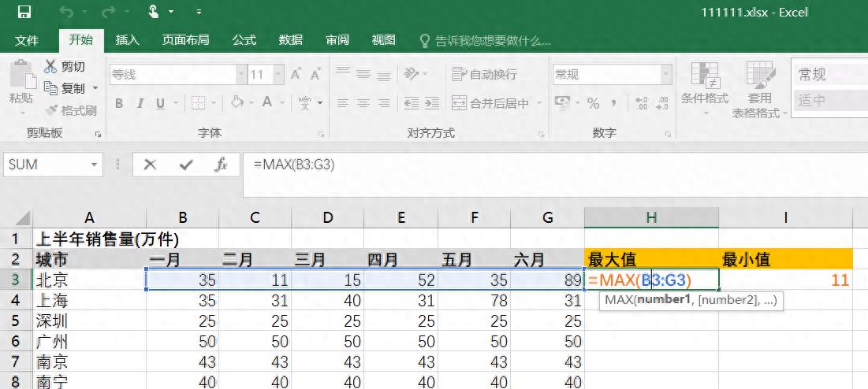The image size is (868, 389).
Task: Open the font size 11 dropdown
Action: (x=278, y=75)
